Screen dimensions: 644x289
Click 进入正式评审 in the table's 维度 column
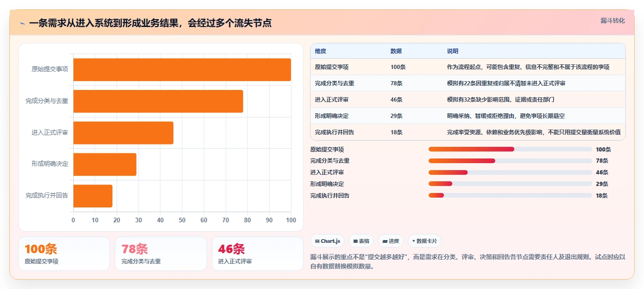click(x=332, y=100)
